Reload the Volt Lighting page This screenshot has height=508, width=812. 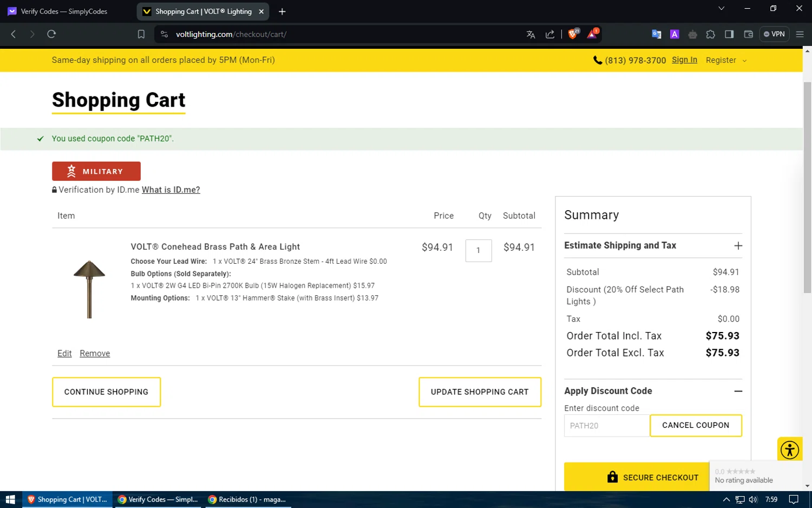click(51, 34)
